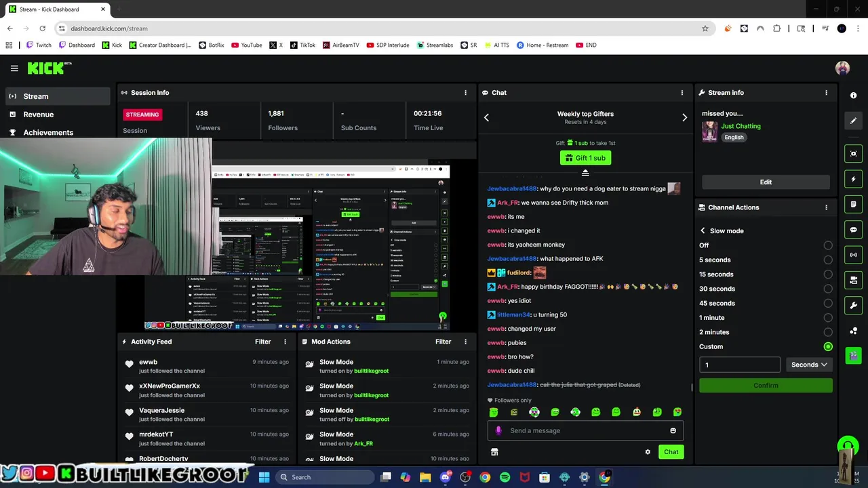Go back from Slow mode submenu
This screenshot has width=868, height=488.
tap(703, 231)
